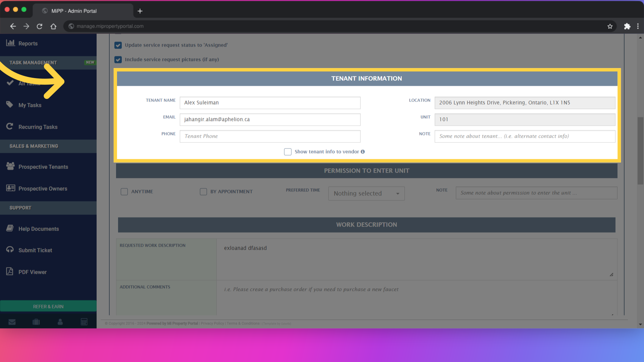Screen dimensions: 644x362
Task: Open the PDF Viewer icon
Action: pyautogui.click(x=10, y=271)
